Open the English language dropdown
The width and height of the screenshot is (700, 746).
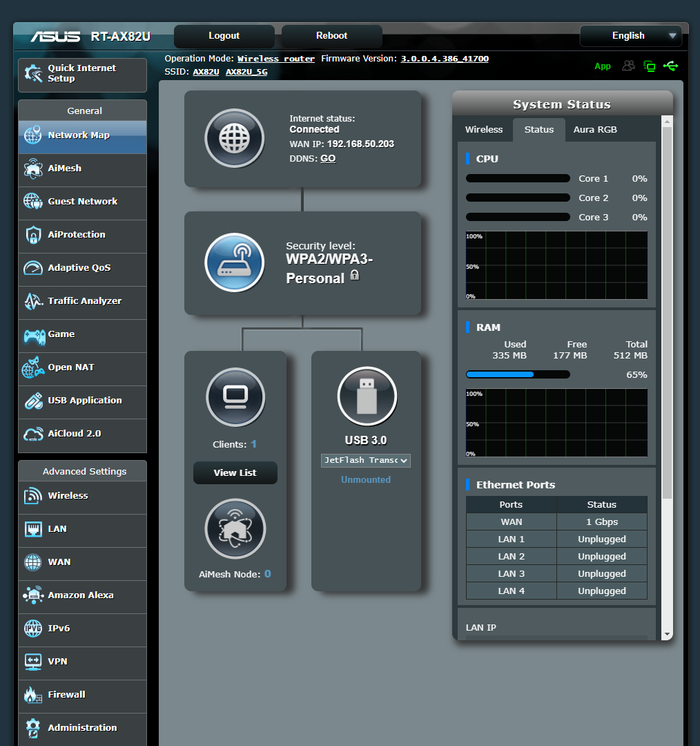631,36
